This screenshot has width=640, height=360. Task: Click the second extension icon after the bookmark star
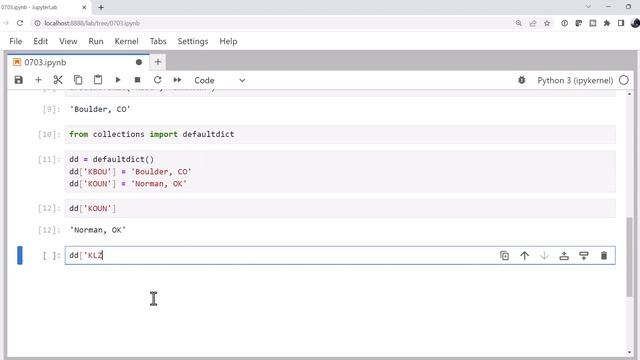[x=578, y=23]
